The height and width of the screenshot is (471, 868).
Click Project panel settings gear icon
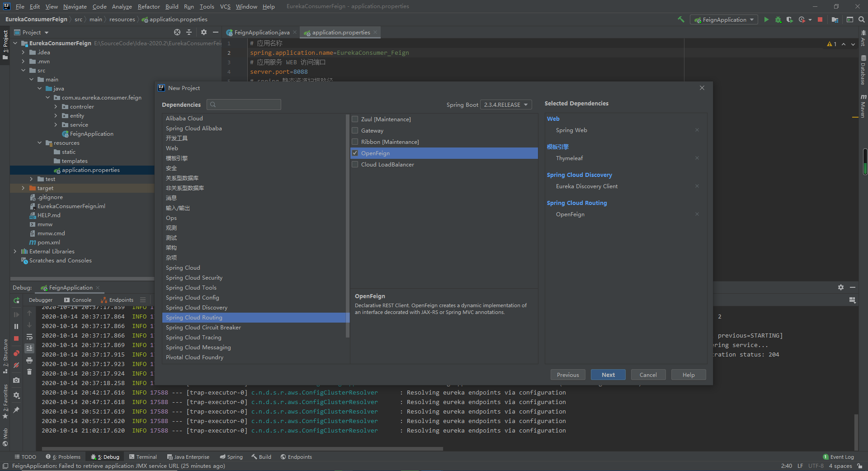(x=204, y=32)
